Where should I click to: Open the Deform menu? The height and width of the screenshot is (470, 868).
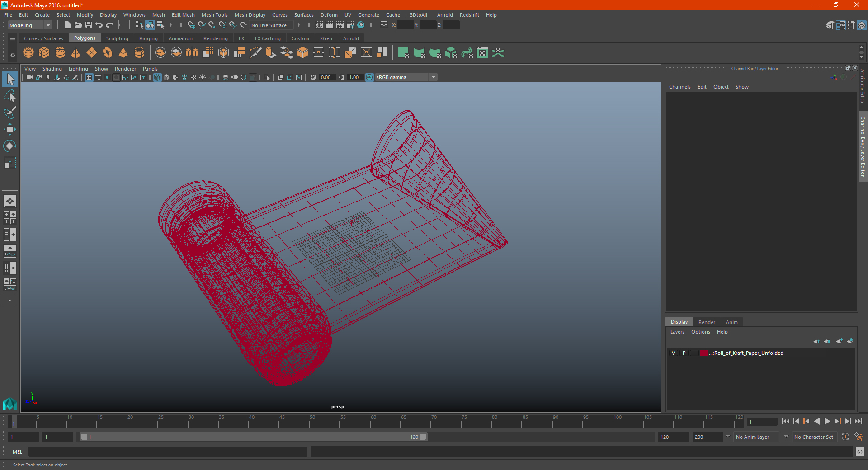329,15
